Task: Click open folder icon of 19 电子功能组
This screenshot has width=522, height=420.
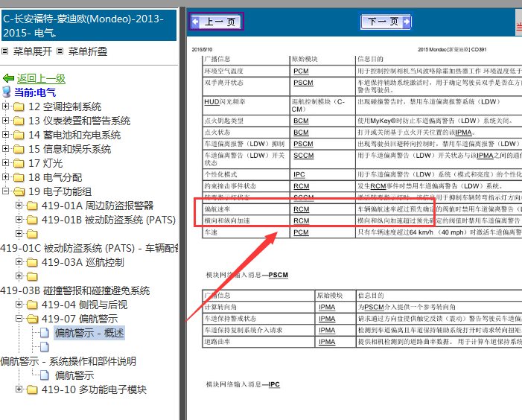Action: (x=19, y=191)
